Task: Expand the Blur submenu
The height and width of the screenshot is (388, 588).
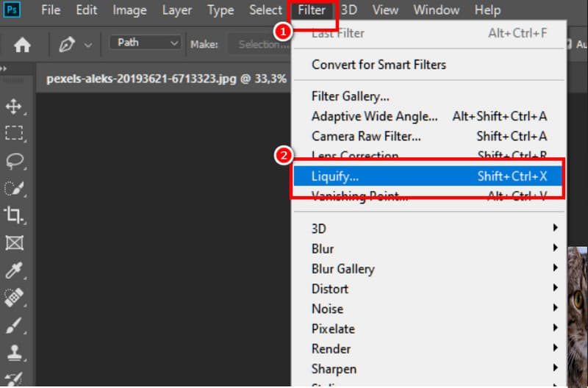Action: (x=429, y=248)
